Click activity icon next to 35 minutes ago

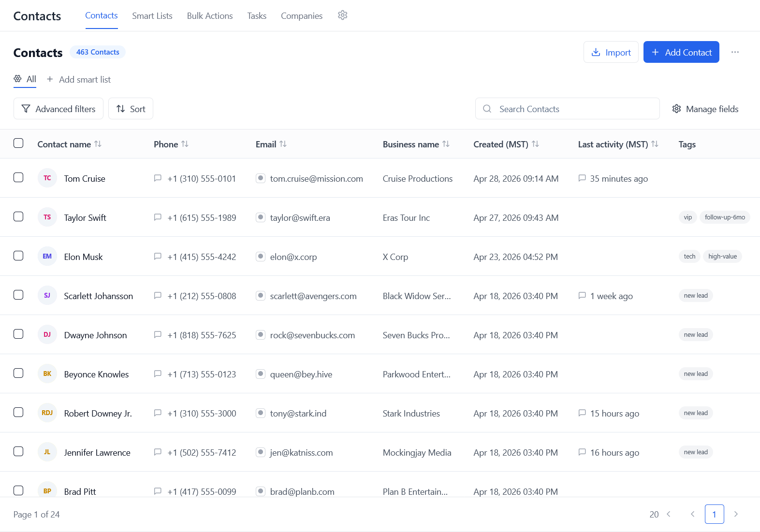pos(582,178)
